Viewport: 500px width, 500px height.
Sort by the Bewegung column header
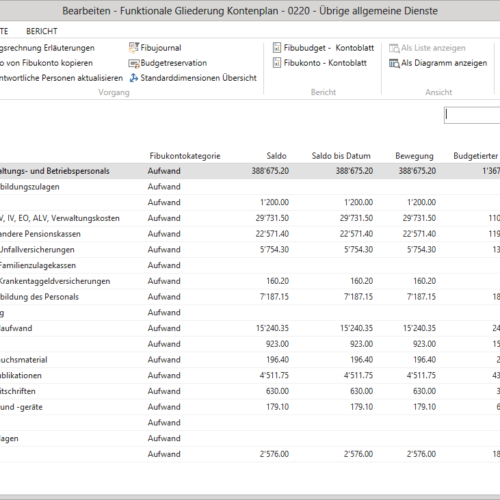(414, 156)
